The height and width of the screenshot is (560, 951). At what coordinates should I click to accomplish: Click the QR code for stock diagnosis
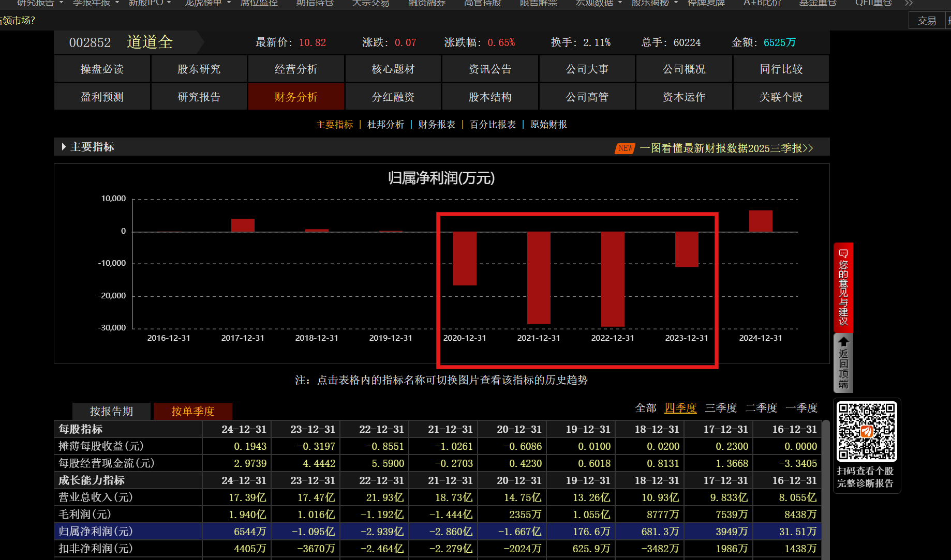[867, 431]
